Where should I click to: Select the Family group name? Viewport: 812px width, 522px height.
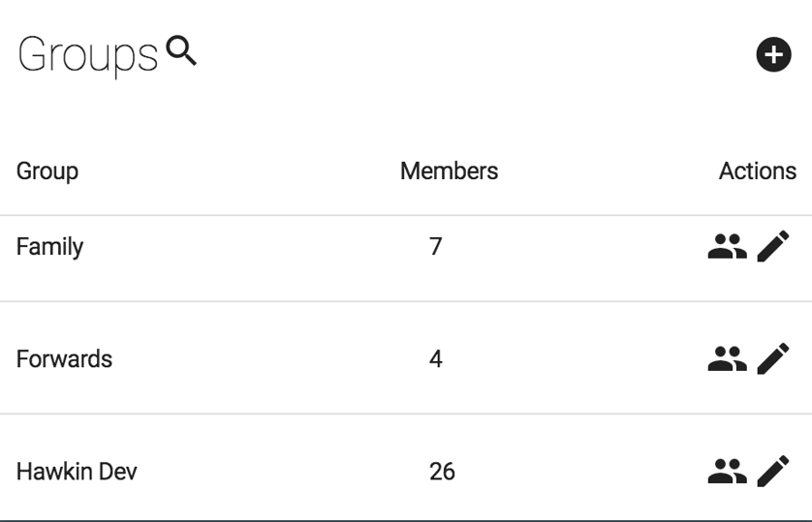click(49, 247)
